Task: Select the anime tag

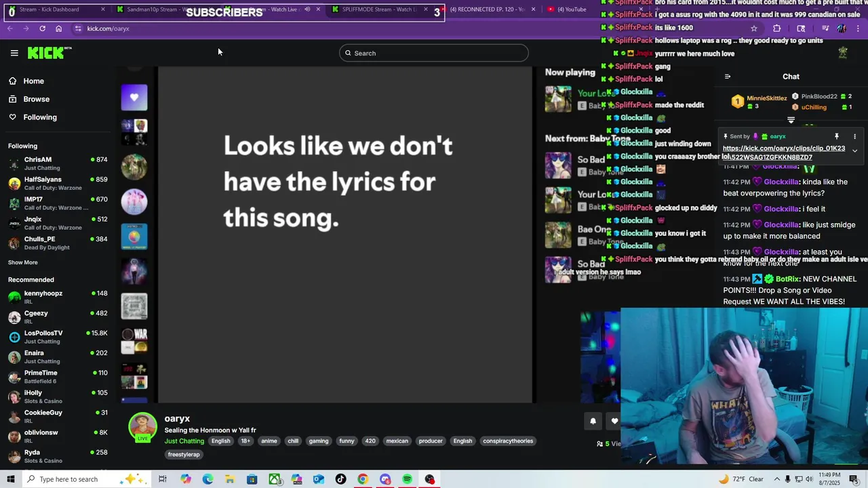Action: point(269,441)
